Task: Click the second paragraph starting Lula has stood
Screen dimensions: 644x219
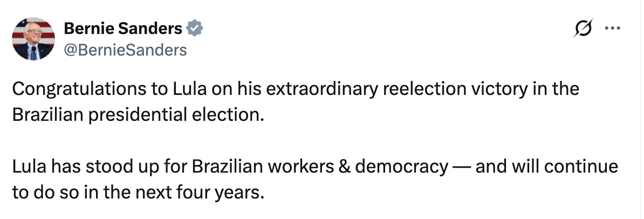Action: tap(315, 179)
